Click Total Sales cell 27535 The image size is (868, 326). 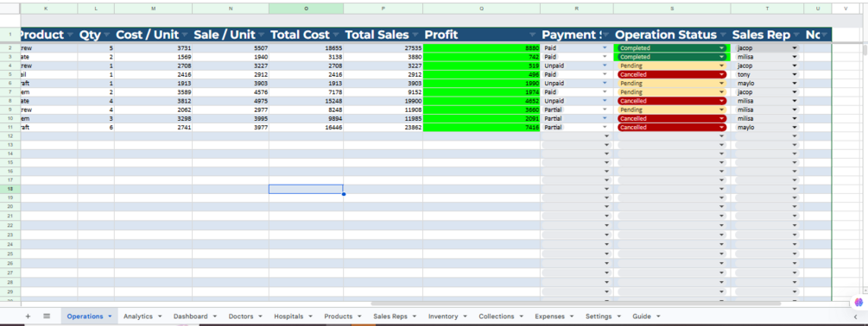(383, 48)
